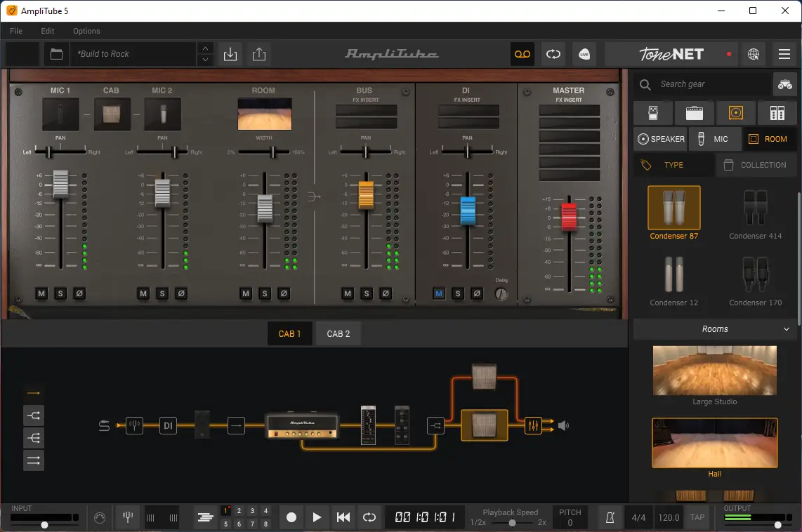
Task: Click the Live mode cloud icon
Action: point(584,54)
